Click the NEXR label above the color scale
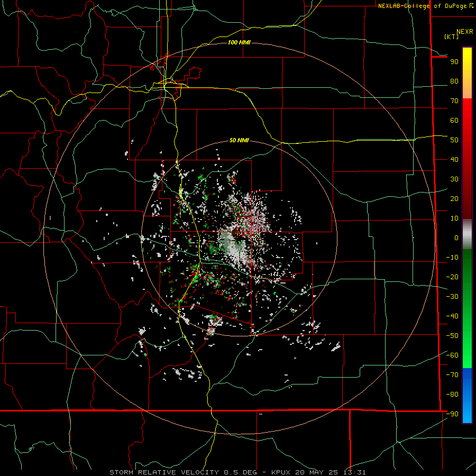The height and width of the screenshot is (476, 476). [x=465, y=32]
